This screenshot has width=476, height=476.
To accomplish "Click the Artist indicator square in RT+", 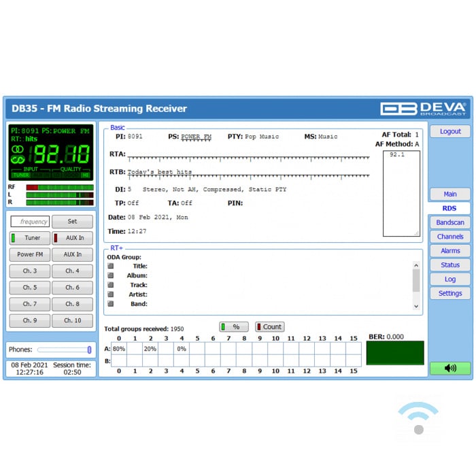I will 111,294.
